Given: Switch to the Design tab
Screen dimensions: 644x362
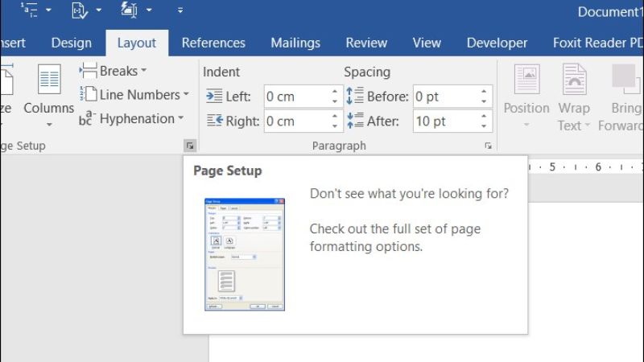Looking at the screenshot, I should 72,43.
